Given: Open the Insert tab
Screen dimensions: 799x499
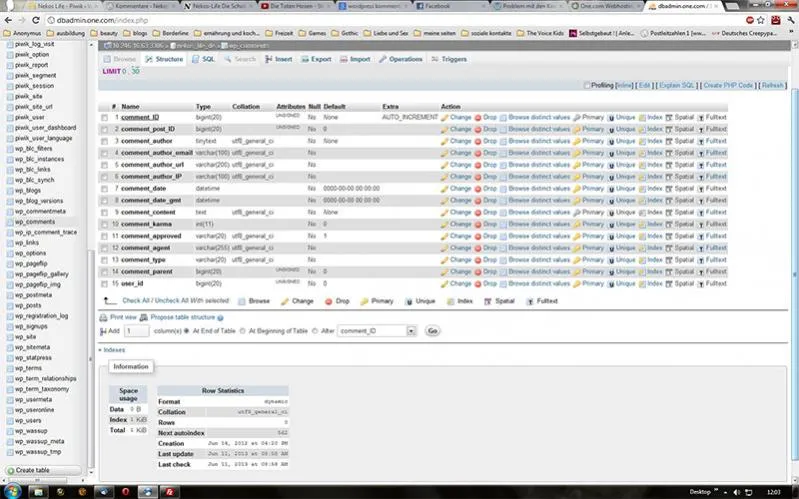Looking at the screenshot, I should coord(279,60).
